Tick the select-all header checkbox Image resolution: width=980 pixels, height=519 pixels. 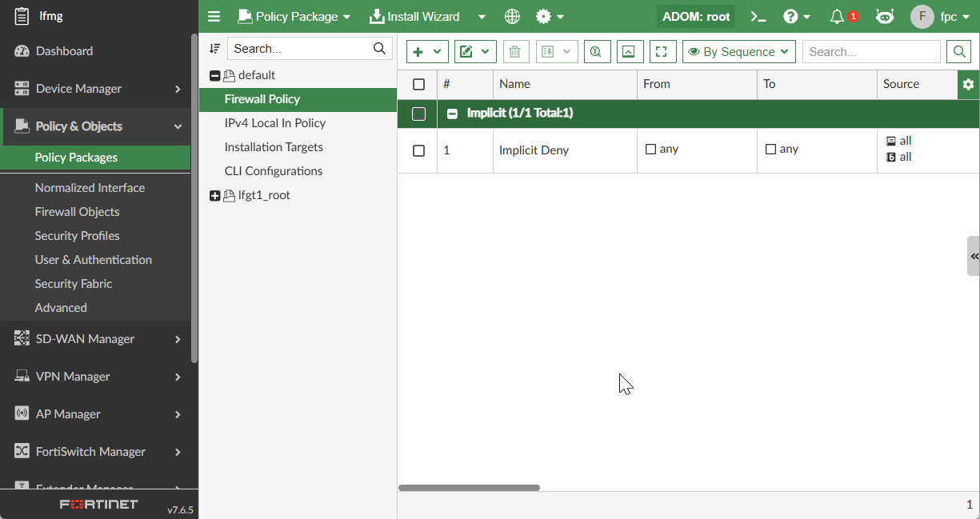click(418, 84)
